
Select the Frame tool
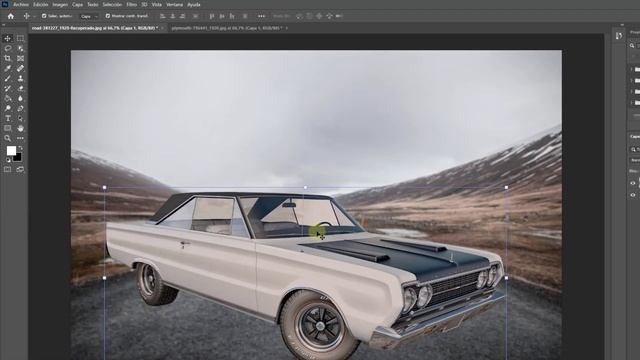click(x=20, y=58)
